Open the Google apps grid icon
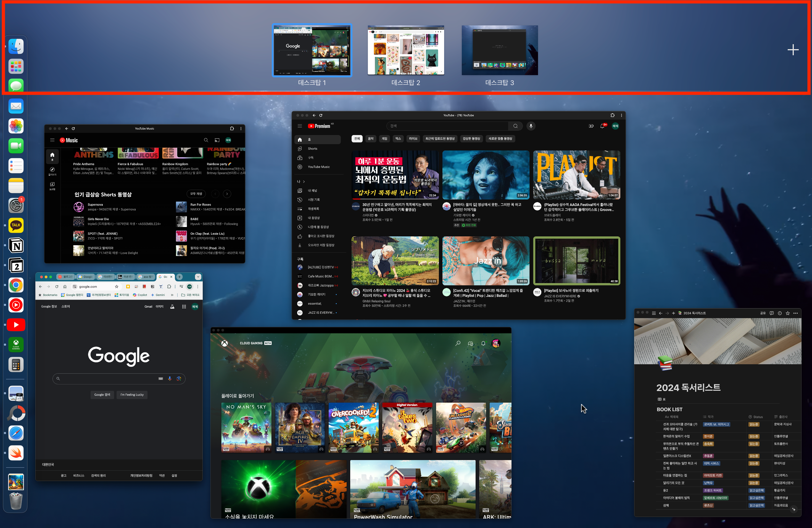This screenshot has width=812, height=528. (x=184, y=307)
